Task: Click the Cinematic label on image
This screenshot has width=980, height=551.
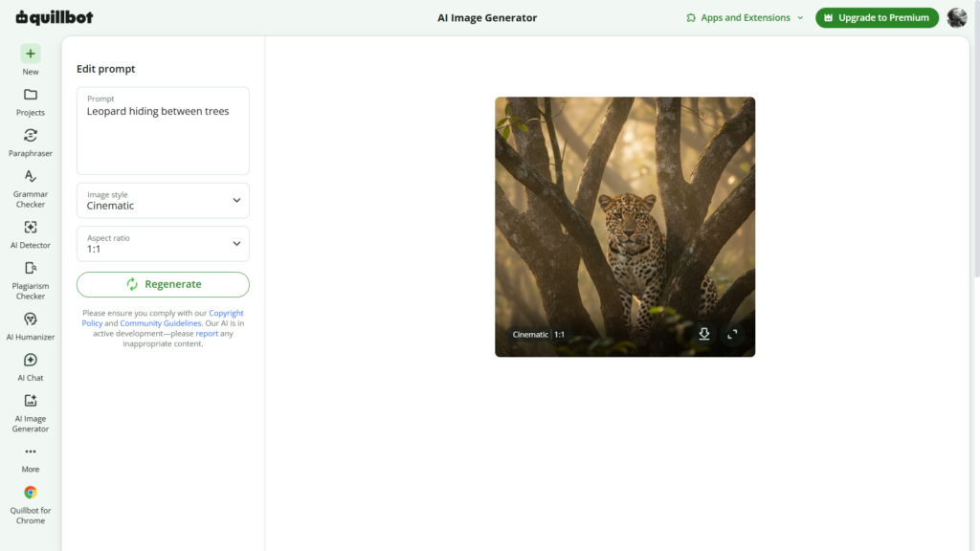Action: point(530,334)
